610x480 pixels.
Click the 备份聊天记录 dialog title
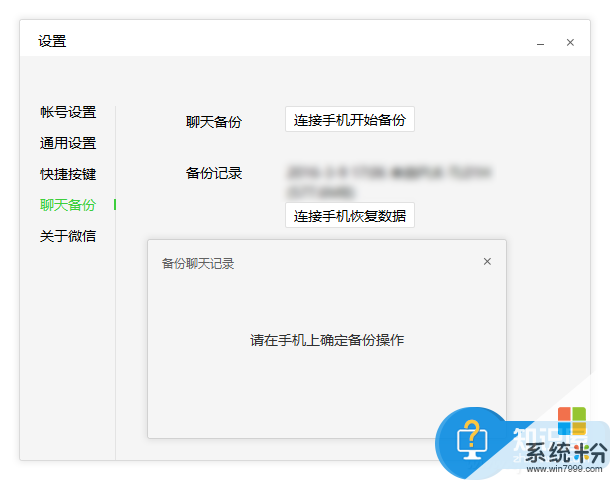tap(198, 264)
